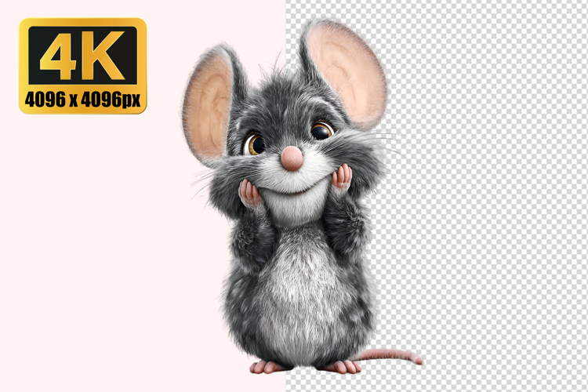Select the mouse's pink tail
The width and height of the screenshot is (588, 392).
coord(392,355)
